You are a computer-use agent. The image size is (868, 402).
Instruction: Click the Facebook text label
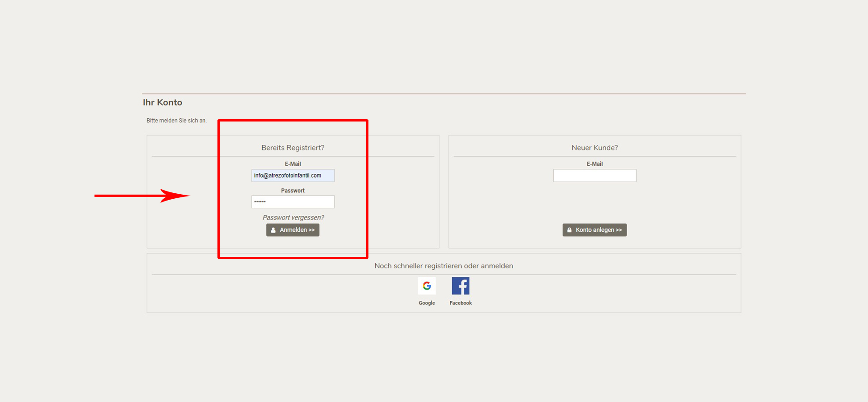tap(460, 303)
